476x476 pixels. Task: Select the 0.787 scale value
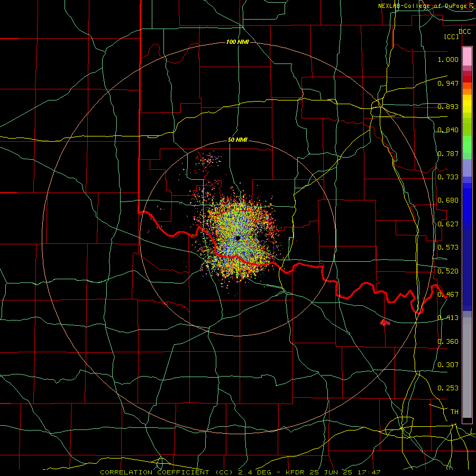[x=448, y=153]
